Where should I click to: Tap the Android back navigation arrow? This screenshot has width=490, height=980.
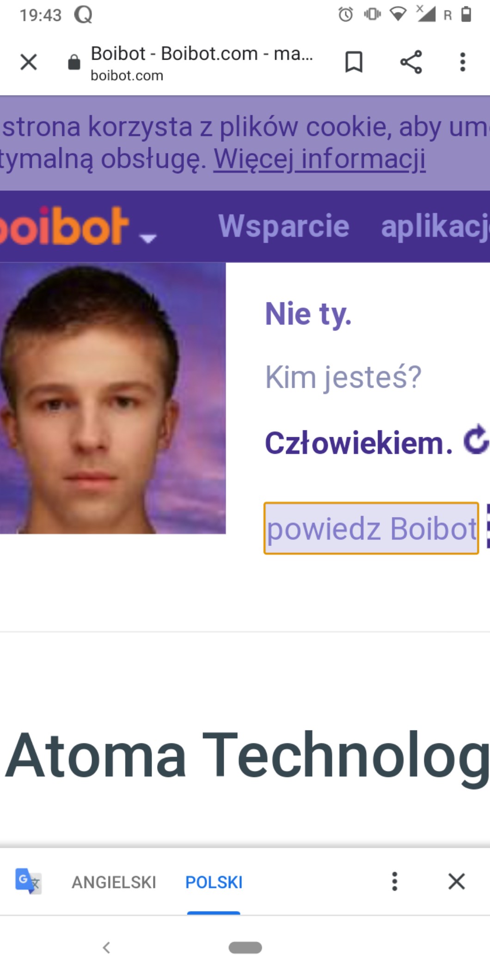[x=106, y=948]
